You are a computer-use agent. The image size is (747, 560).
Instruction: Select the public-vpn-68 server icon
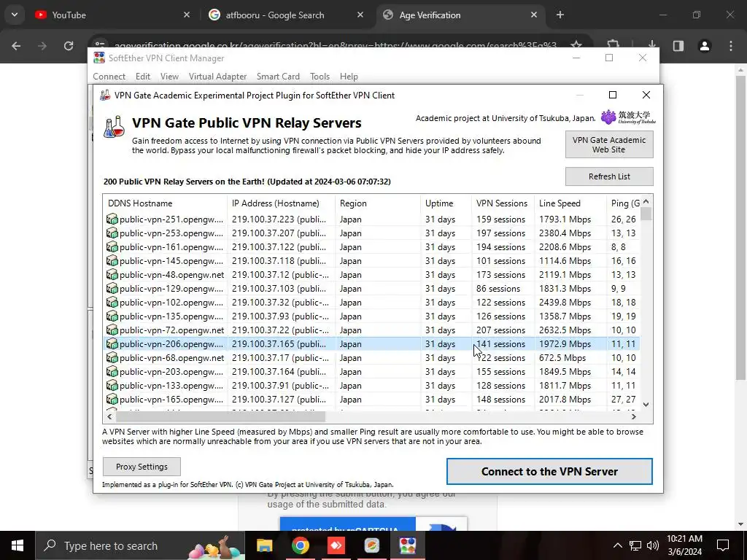click(112, 357)
